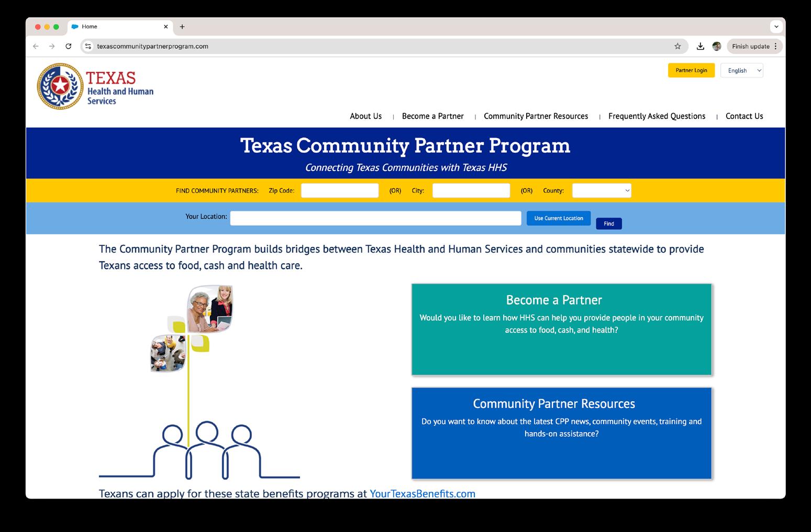
Task: Select the Home browser tab
Action: pyautogui.click(x=120, y=27)
